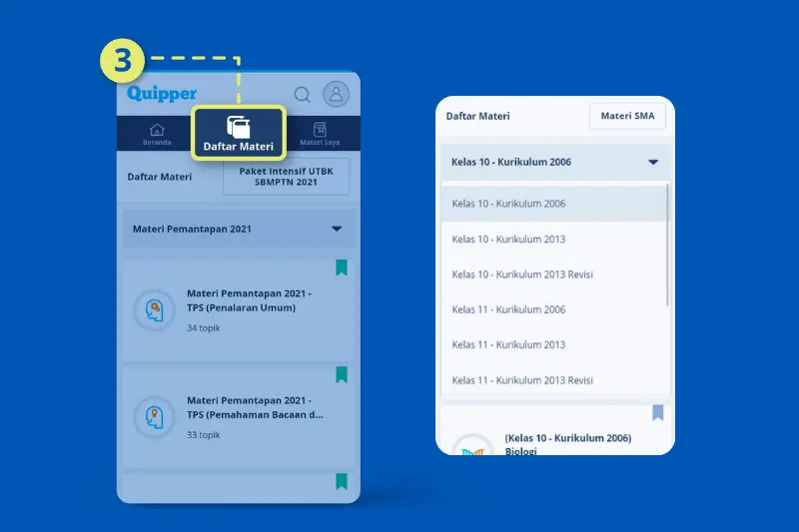The height and width of the screenshot is (532, 799).
Task: Select Kelas 11 - Kurikulum 2006 option
Action: pos(554,309)
